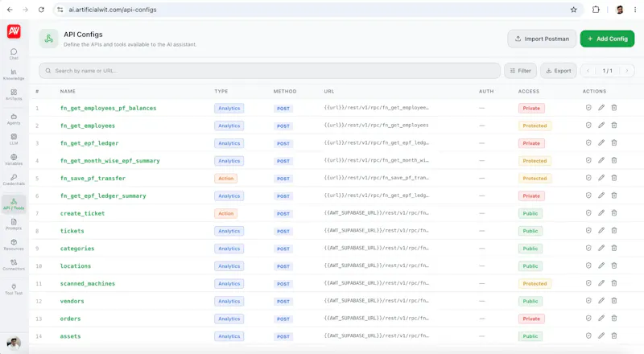Edit the fn_get_employees config with the pencil icon

601,126
